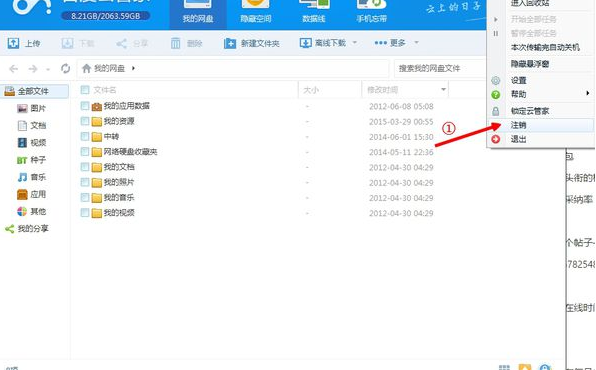Screen dimensions: 596x370
Task: Click the 搜索我的网盘文件 search field
Action: pos(440,69)
